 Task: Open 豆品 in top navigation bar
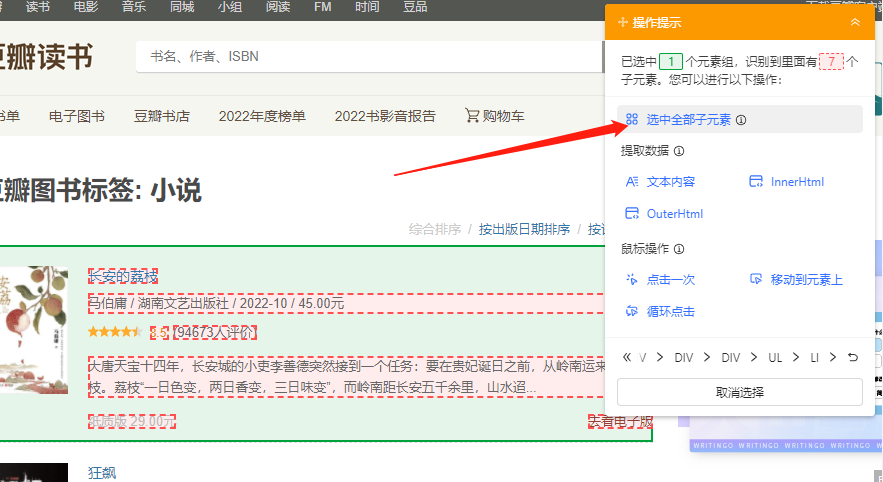pyautogui.click(x=415, y=7)
